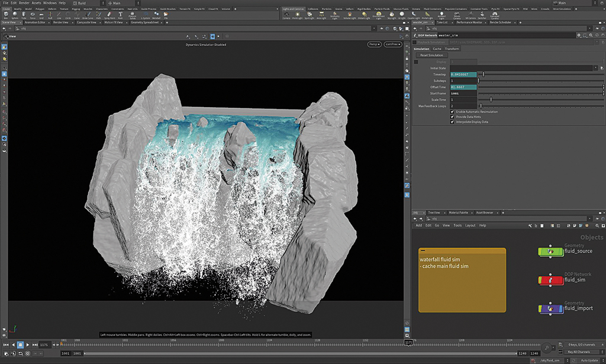The width and height of the screenshot is (606, 364).
Task: Disable Interpolate Display Data option
Action: (x=453, y=122)
